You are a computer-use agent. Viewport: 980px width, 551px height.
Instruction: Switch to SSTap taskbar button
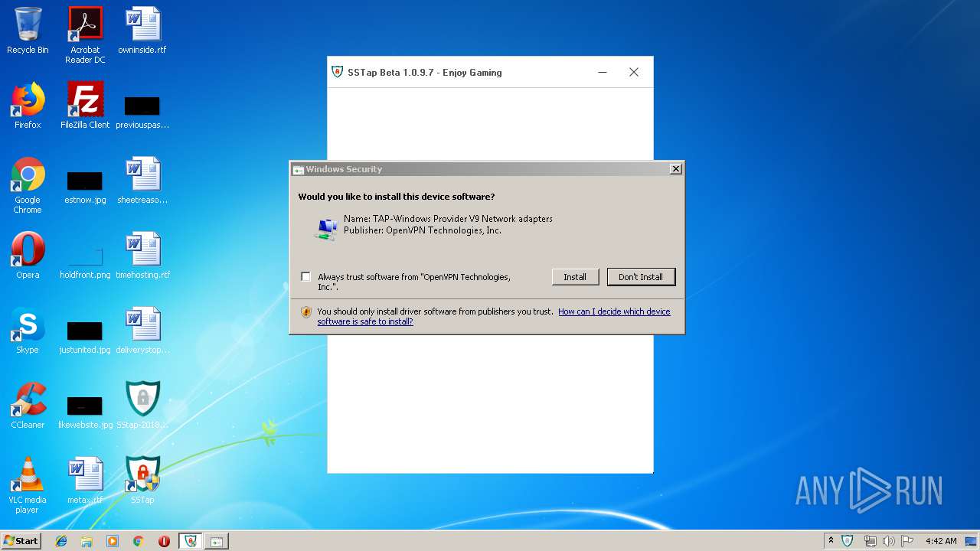pos(190,541)
